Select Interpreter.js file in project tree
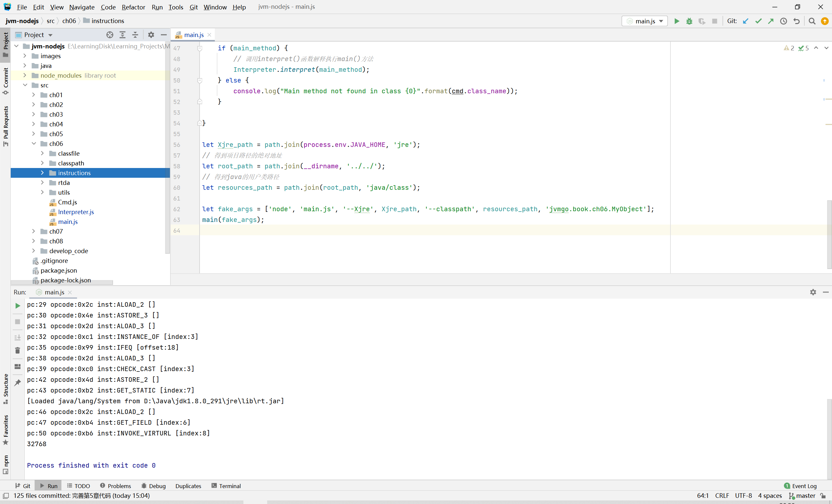 (76, 212)
